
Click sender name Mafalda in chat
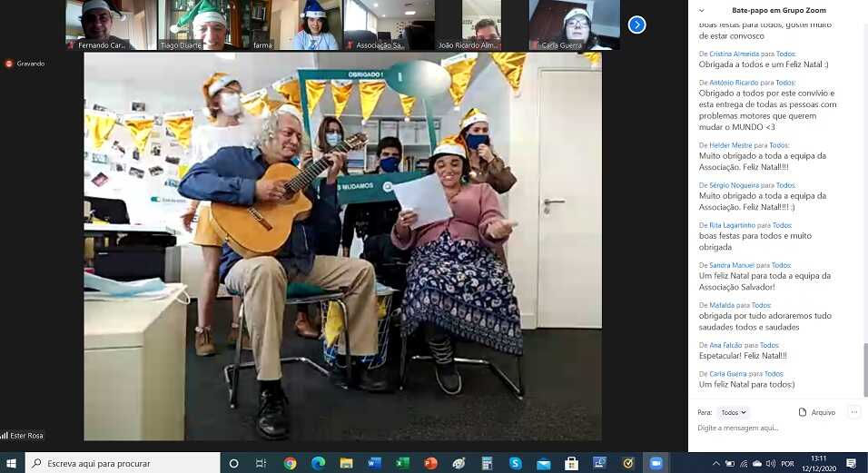(x=722, y=305)
